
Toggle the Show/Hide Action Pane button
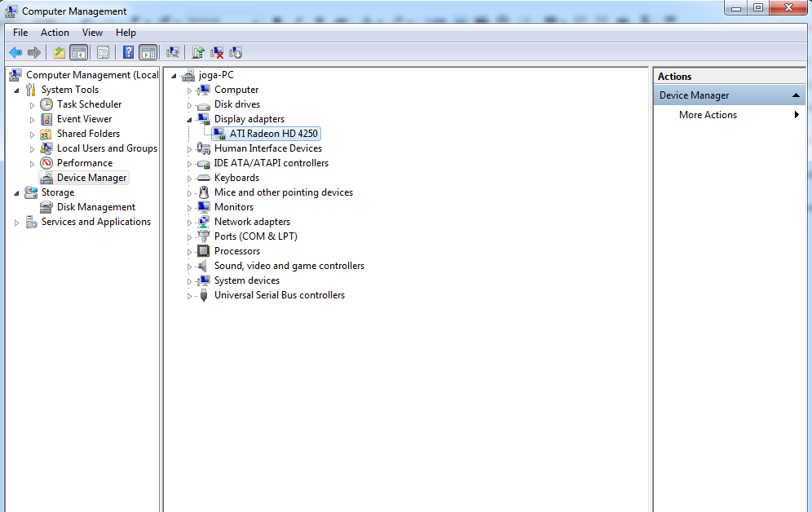148,52
